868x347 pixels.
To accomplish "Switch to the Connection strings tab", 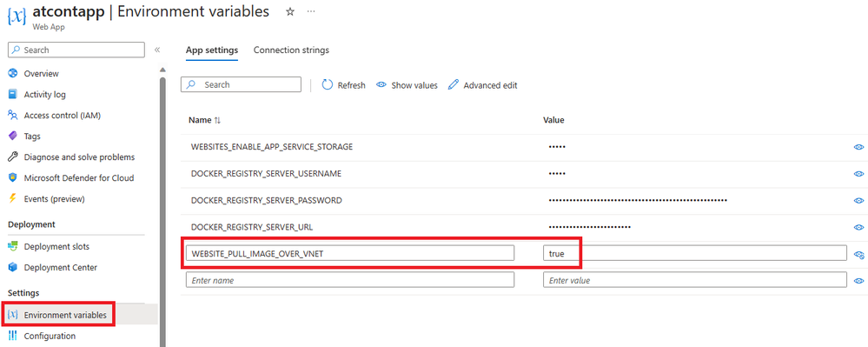I will (291, 50).
